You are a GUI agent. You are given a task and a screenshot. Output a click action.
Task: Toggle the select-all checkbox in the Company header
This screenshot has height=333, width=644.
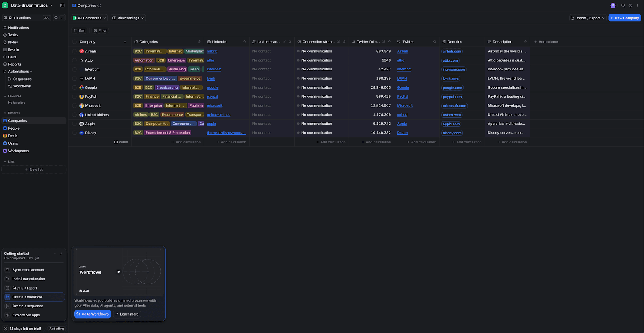[74, 42]
